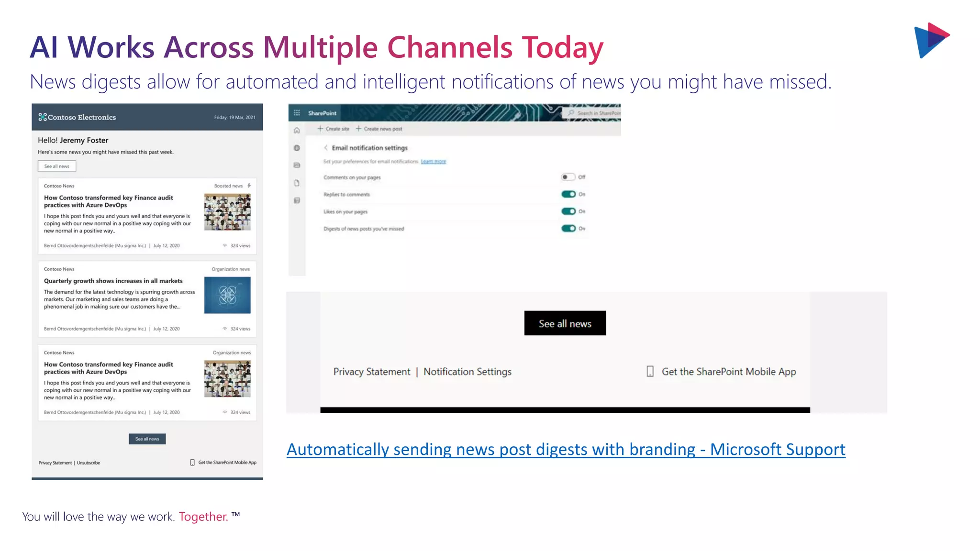
Task: Click the Hello! Jeremy Foster greeting
Action: [x=73, y=140]
